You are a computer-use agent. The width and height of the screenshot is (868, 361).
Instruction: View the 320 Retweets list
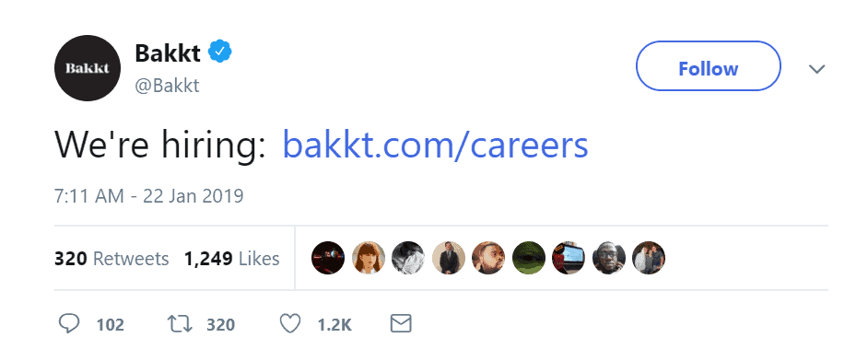point(111,259)
